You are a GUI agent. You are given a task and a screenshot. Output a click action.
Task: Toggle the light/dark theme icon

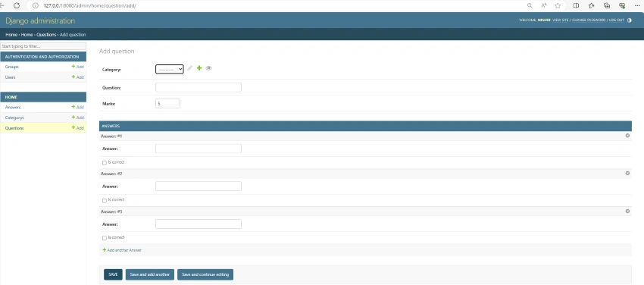[629, 20]
